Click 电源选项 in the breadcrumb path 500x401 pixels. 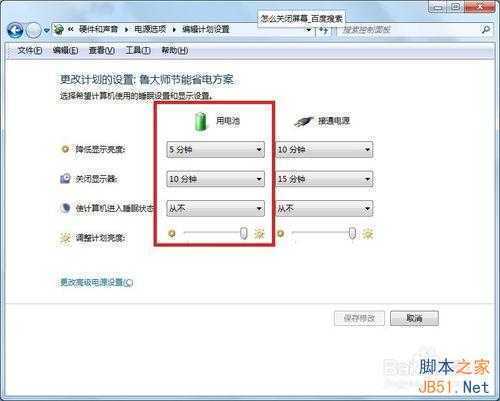[150, 29]
